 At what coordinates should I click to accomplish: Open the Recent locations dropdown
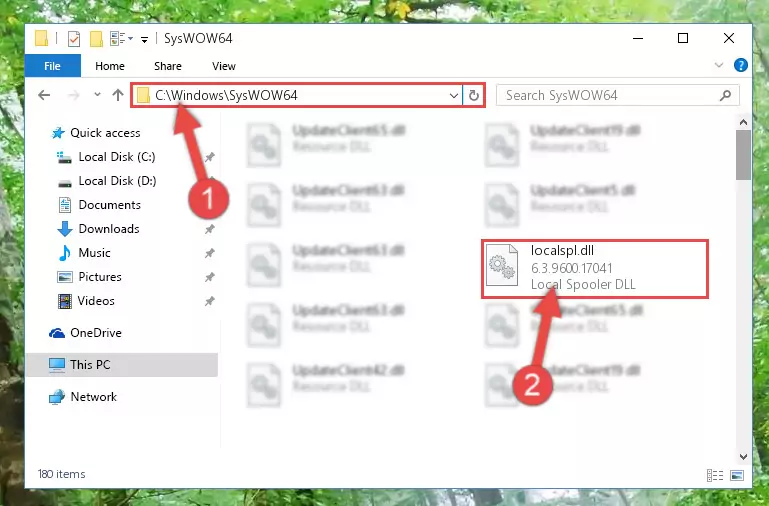pyautogui.click(x=97, y=95)
